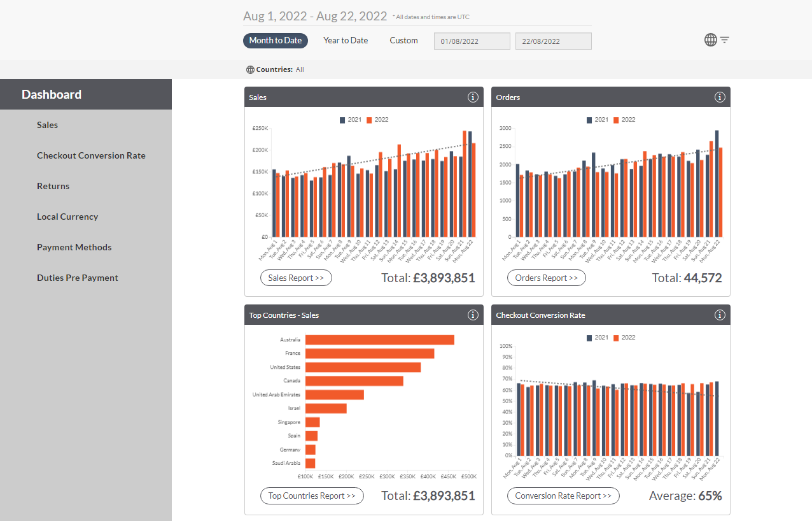Toggle 2021 legend swatch in Orders chart
The width and height of the screenshot is (812, 521).
click(589, 120)
